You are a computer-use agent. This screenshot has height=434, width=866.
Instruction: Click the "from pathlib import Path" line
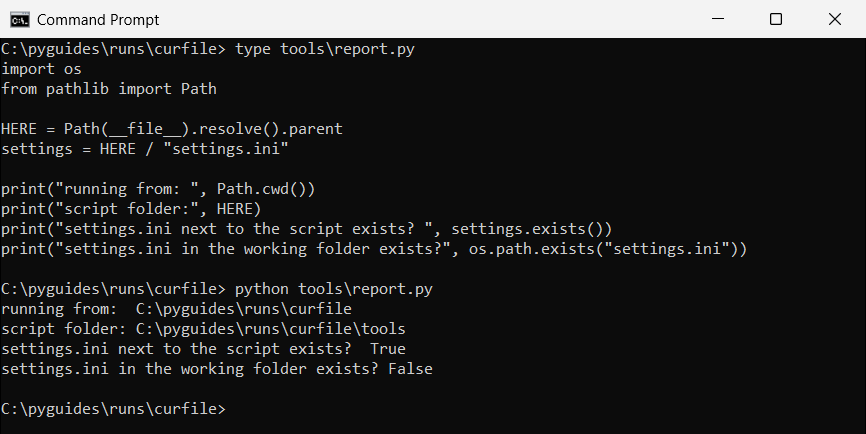point(109,89)
